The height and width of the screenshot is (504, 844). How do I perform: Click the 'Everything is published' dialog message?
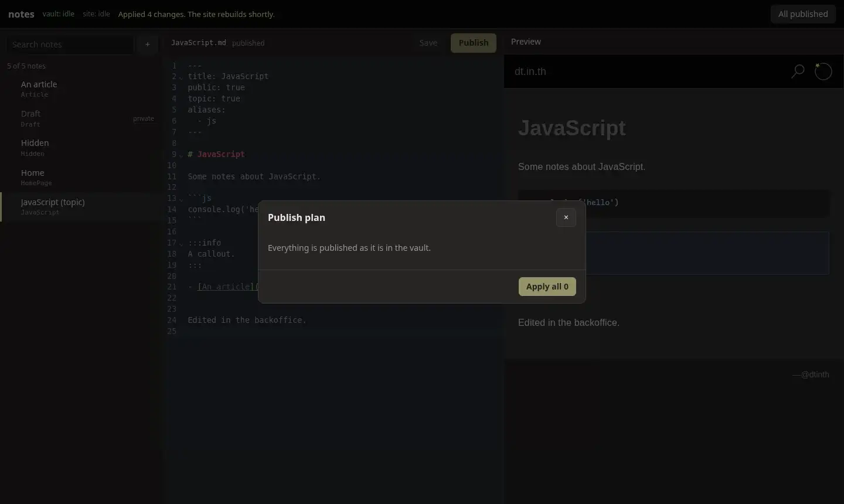coord(349,248)
